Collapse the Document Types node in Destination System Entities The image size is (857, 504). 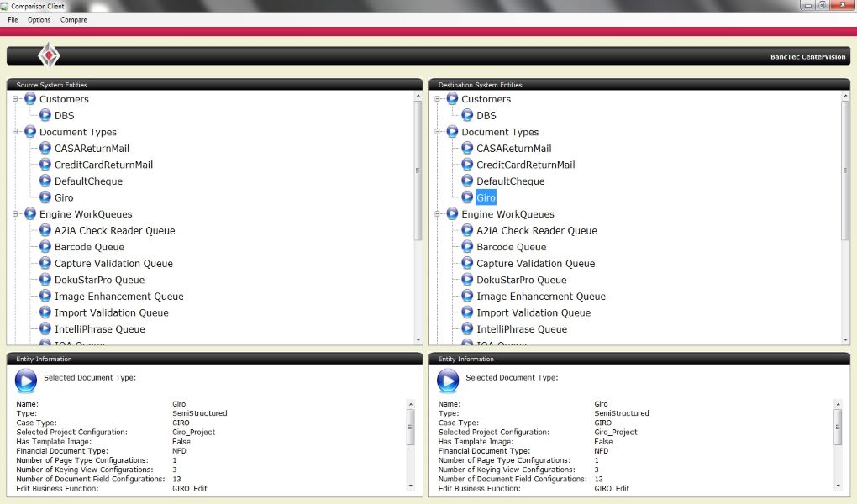tap(437, 132)
